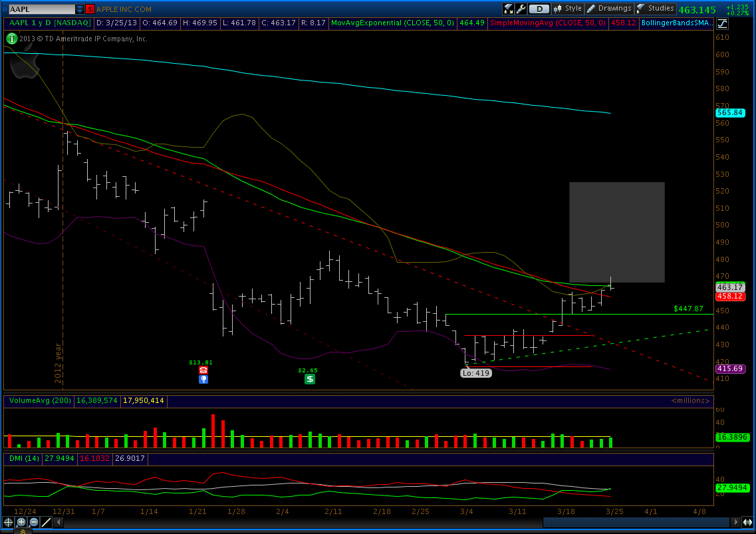Click the 16.3896 volume axis tag
756x534 pixels.
[732, 437]
